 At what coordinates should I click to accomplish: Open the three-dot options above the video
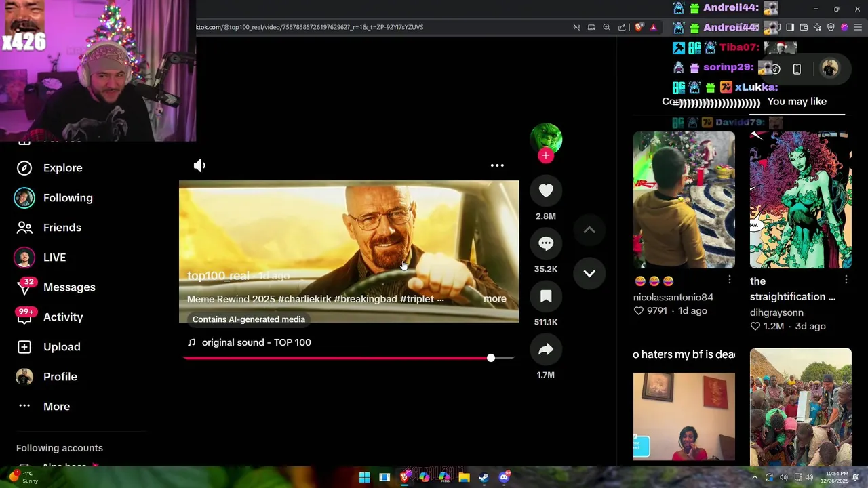pos(497,165)
